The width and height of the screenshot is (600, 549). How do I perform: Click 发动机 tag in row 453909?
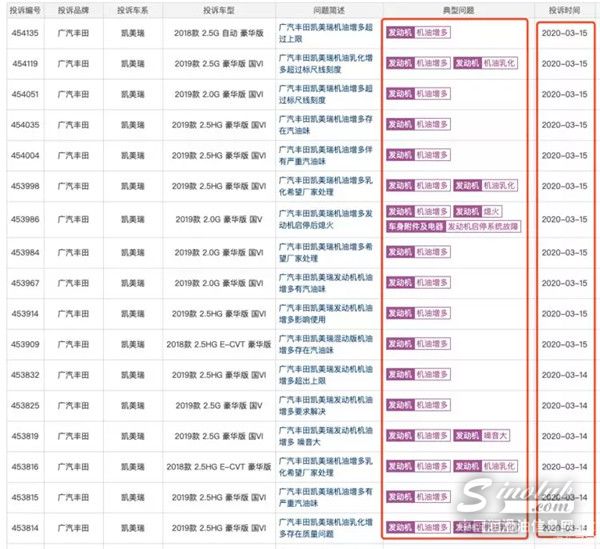398,344
